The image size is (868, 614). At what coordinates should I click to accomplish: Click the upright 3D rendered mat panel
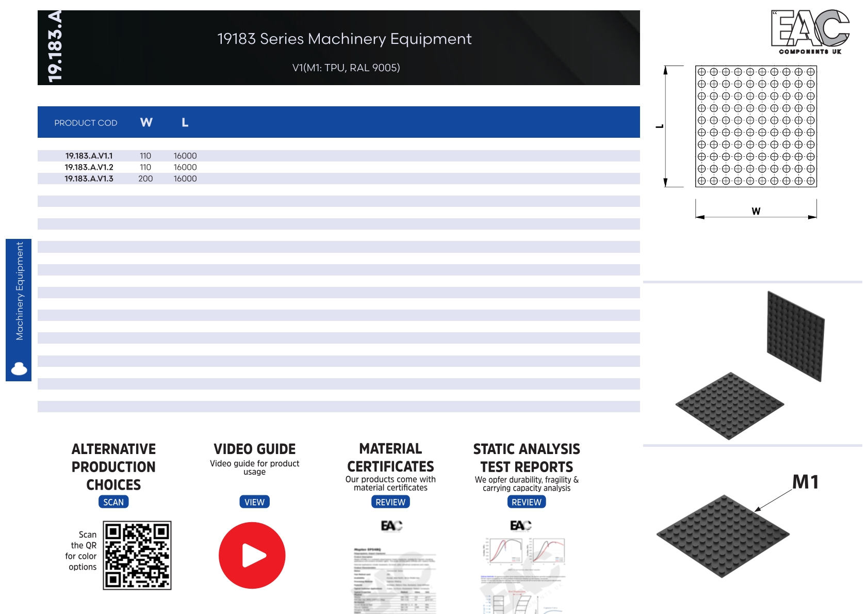click(x=796, y=336)
